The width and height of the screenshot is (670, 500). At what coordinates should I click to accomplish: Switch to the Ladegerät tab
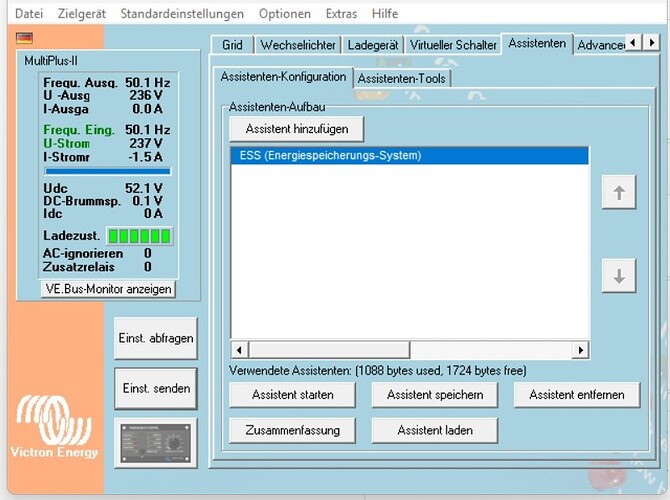[x=373, y=45]
